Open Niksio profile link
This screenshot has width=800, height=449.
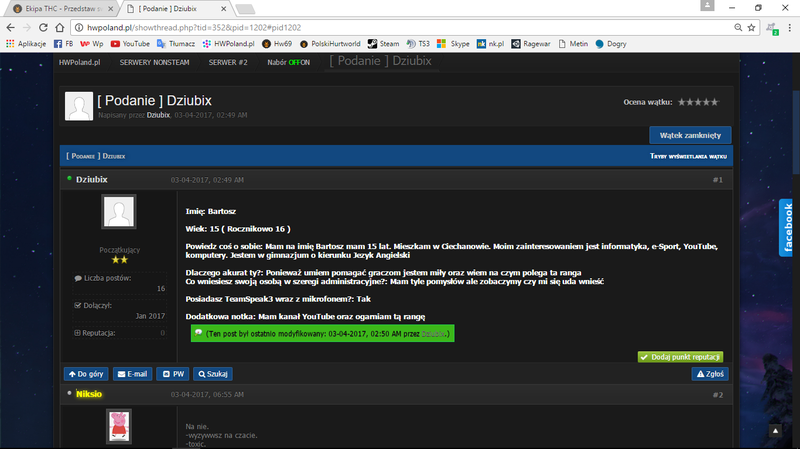[89, 394]
